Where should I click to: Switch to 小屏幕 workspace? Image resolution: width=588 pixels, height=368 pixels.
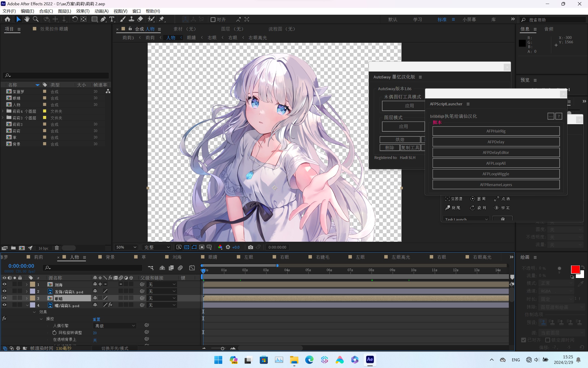pyautogui.click(x=469, y=20)
